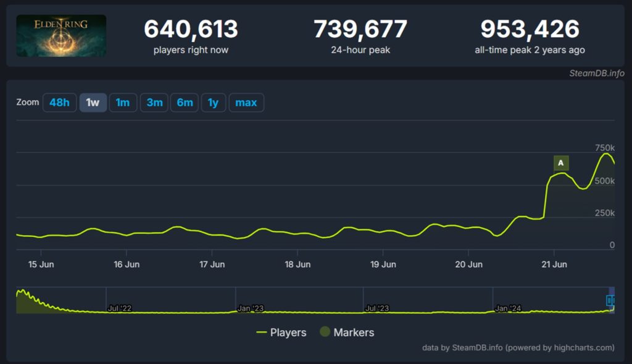Click the marker A icon on the chart
The width and height of the screenshot is (632, 364).
tap(560, 162)
